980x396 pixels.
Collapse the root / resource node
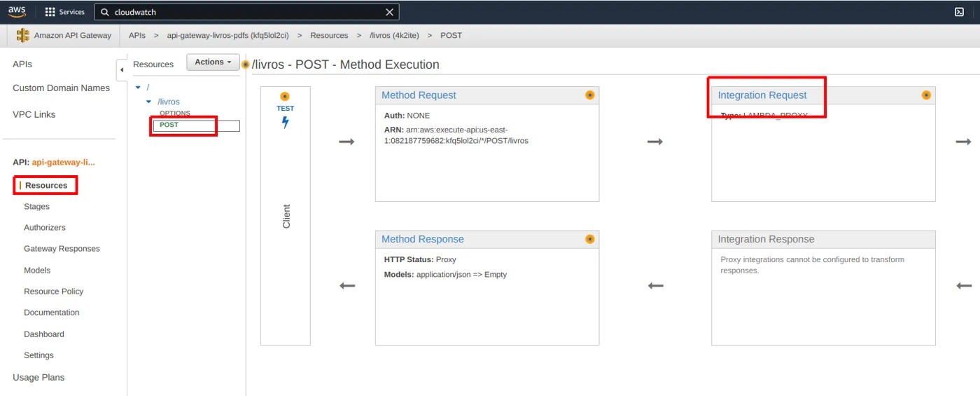pos(138,87)
